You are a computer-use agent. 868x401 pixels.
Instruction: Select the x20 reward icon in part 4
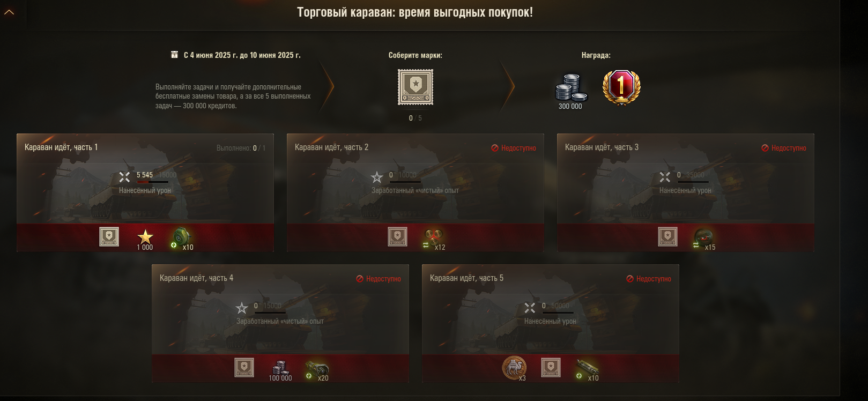316,368
